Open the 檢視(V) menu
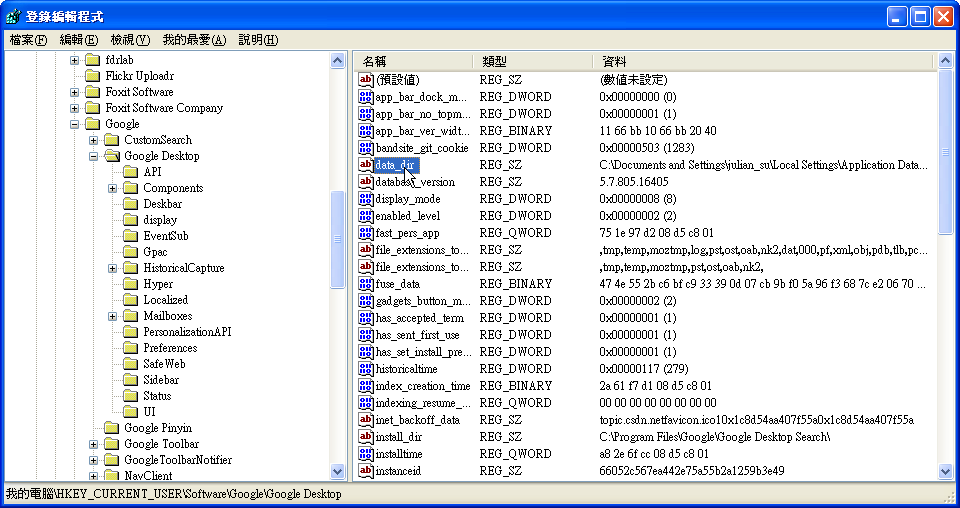Screen dimensions: 960x508 [130, 40]
